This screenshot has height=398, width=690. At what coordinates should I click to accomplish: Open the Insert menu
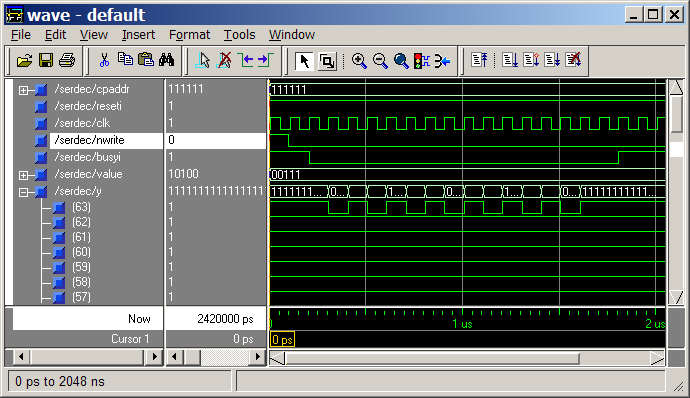(138, 35)
